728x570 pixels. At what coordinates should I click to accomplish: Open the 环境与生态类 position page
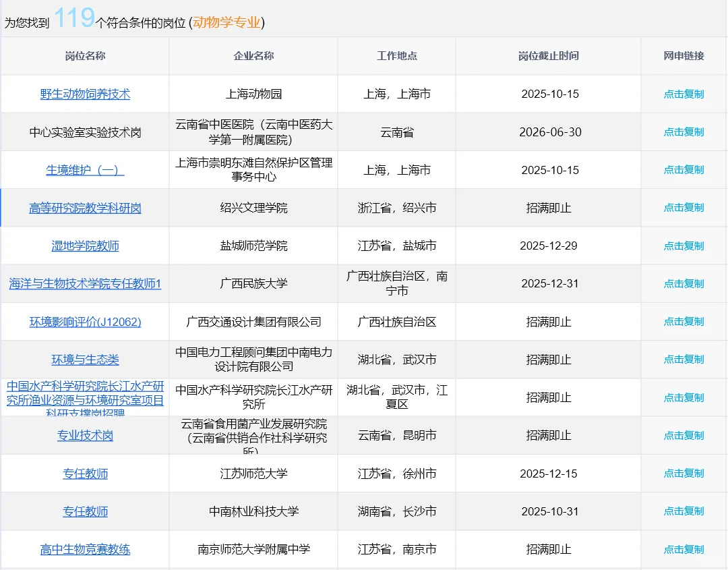86,360
